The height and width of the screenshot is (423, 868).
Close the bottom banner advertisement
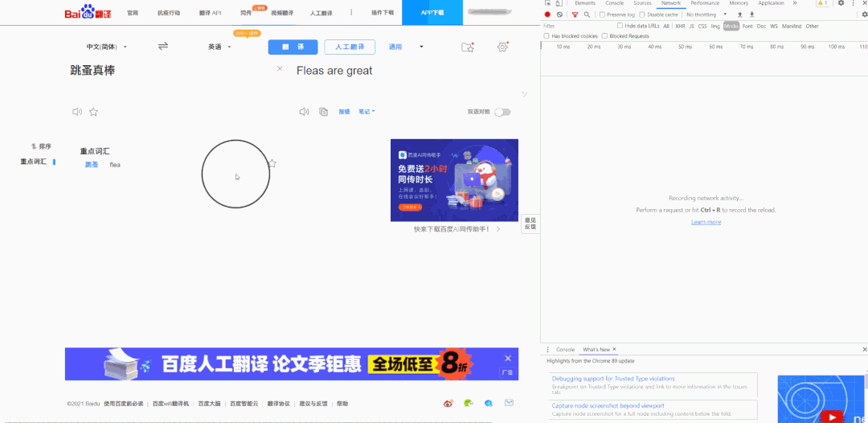pos(508,358)
